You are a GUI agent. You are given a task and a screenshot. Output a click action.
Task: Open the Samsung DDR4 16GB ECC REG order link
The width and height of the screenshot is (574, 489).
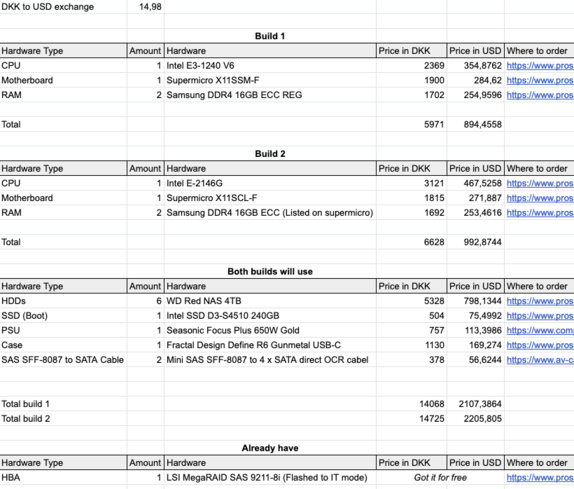(540, 95)
